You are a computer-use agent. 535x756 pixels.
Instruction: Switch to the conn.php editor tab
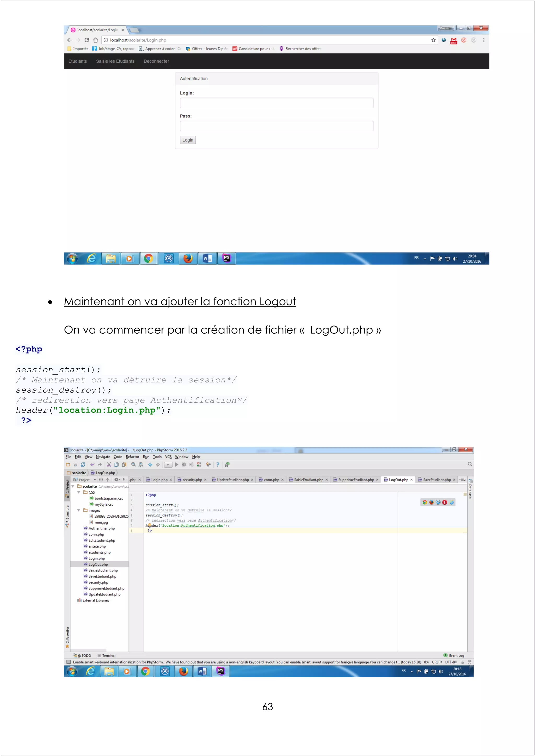click(271, 480)
